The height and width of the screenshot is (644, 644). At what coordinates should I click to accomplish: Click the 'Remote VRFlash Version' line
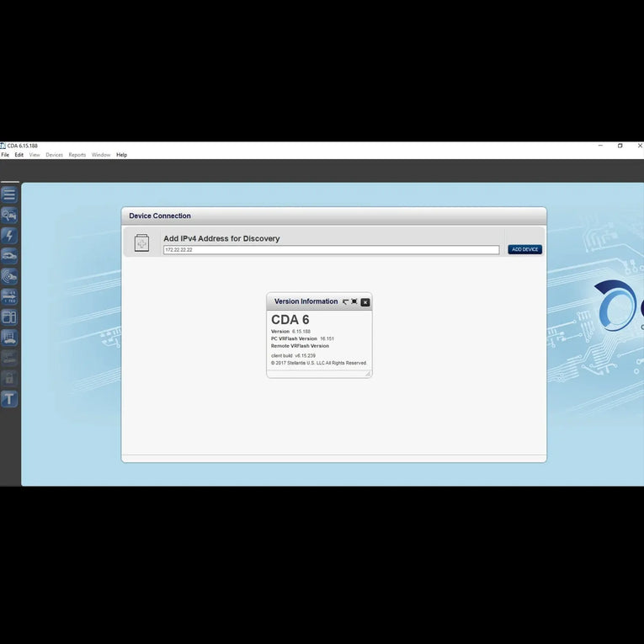[300, 346]
